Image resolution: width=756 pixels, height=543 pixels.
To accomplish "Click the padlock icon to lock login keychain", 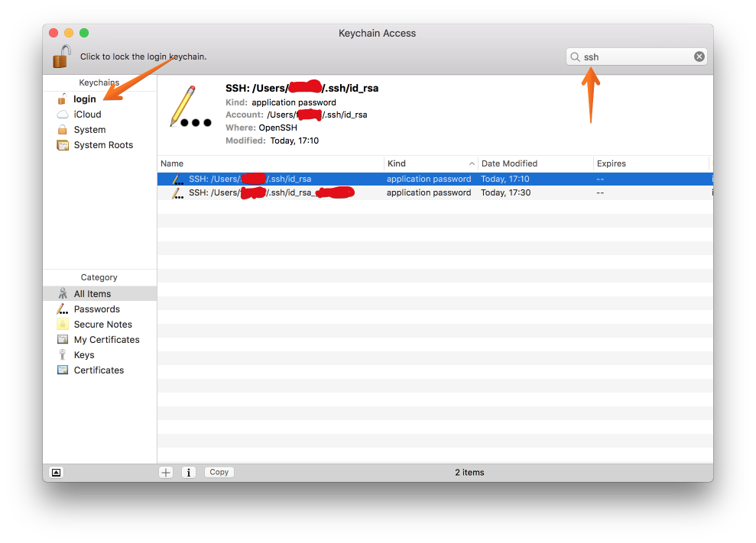I will click(x=62, y=57).
